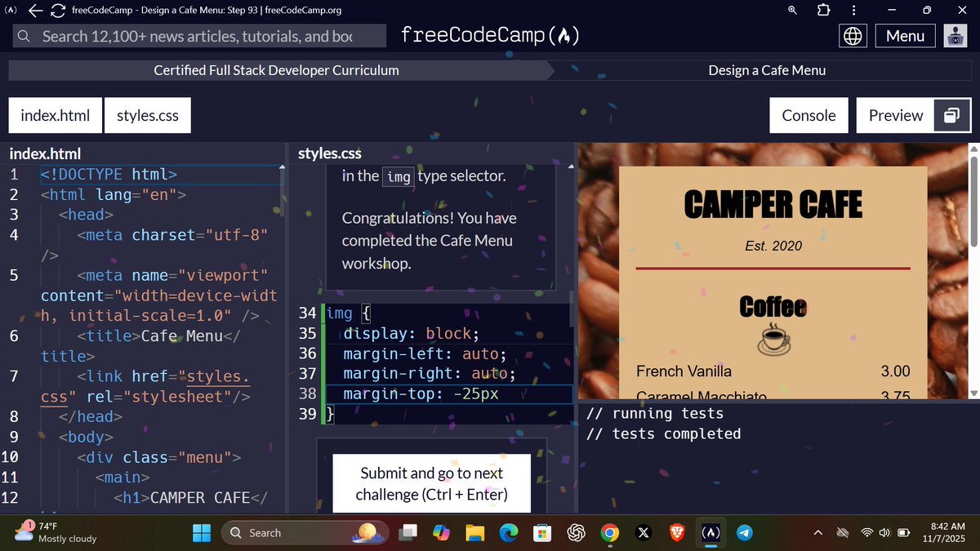980x551 pixels.
Task: Click Submit and go to next challenge
Action: [431, 483]
